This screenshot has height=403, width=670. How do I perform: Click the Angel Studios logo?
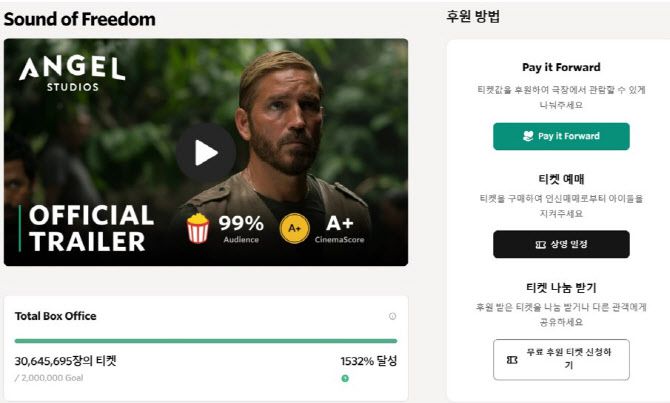pyautogui.click(x=72, y=72)
